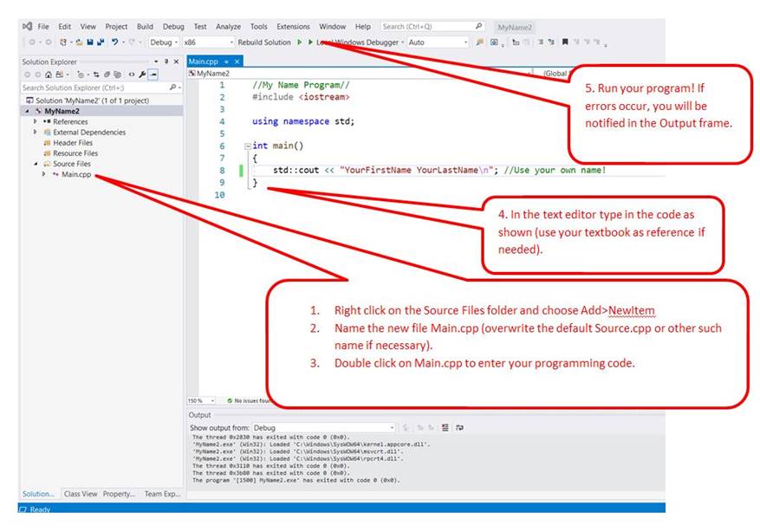Collapse the main() function code block
This screenshot has height=532, width=760.
248,146
